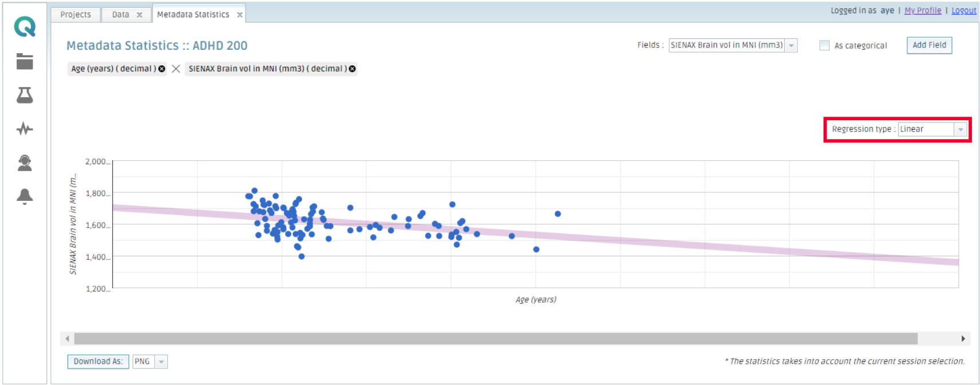
Task: Close the Data tab
Action: (x=139, y=15)
